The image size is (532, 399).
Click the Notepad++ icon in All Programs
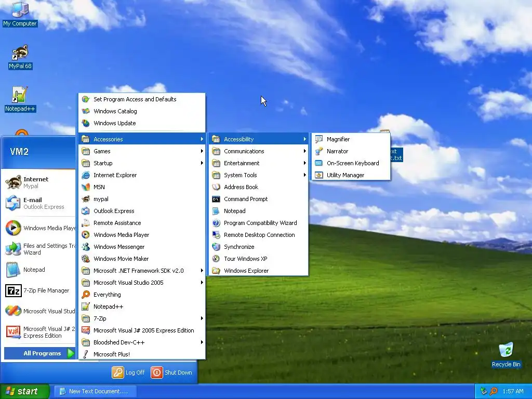pos(86,307)
